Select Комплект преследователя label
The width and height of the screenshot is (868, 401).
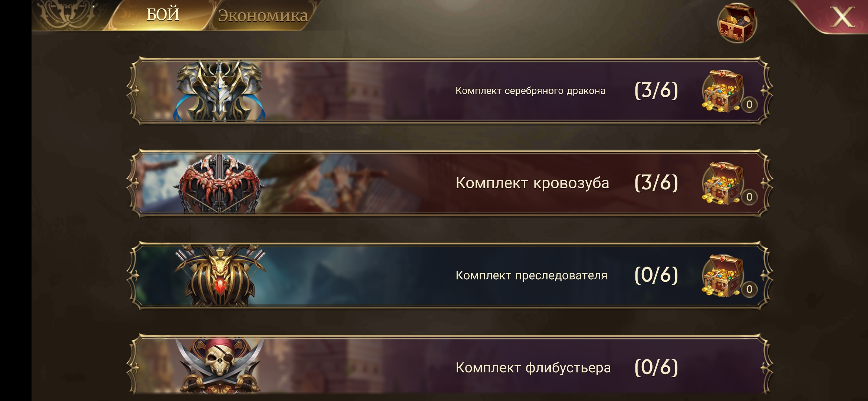(x=532, y=276)
